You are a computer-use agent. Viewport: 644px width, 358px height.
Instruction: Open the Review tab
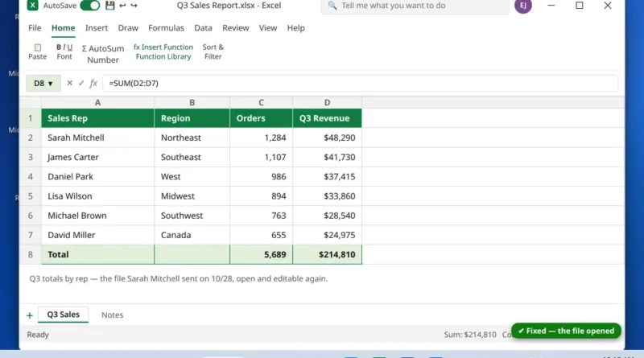click(x=236, y=28)
